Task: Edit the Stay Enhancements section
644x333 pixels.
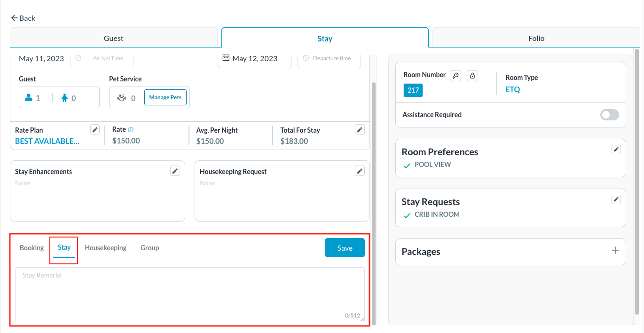Action: 174,171
